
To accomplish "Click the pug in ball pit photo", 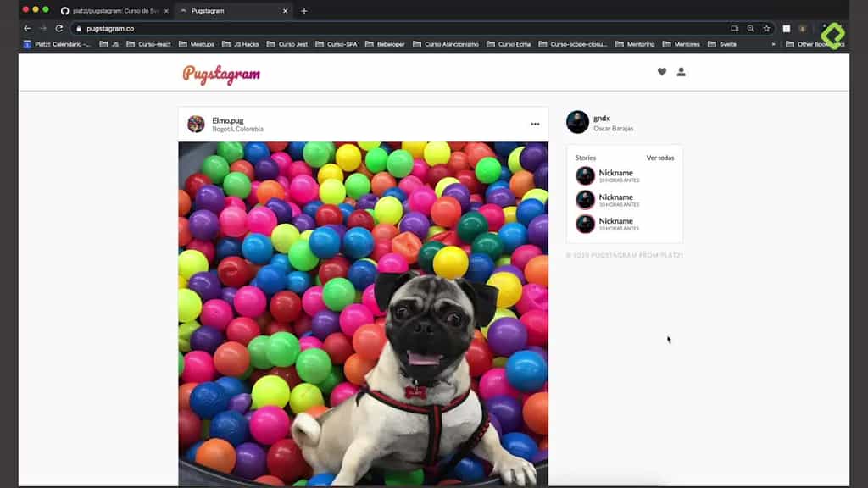I will pyautogui.click(x=363, y=313).
